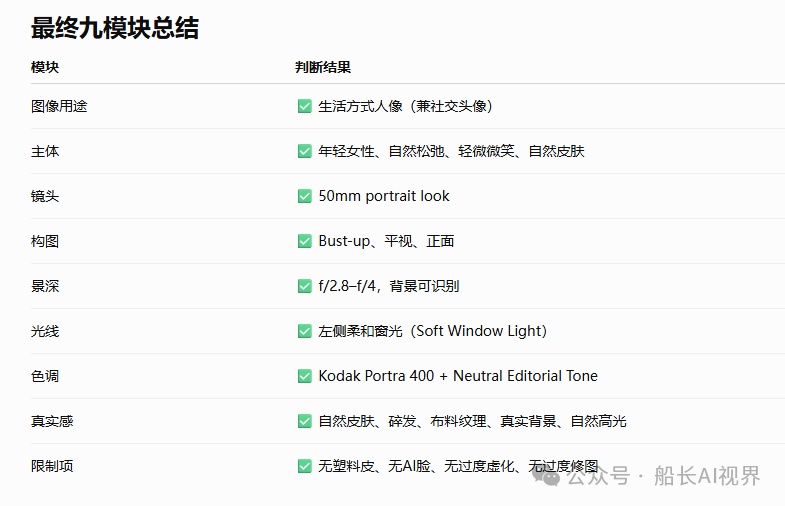This screenshot has width=785, height=506.
Task: Select the 色调 row label
Action: [x=45, y=376]
